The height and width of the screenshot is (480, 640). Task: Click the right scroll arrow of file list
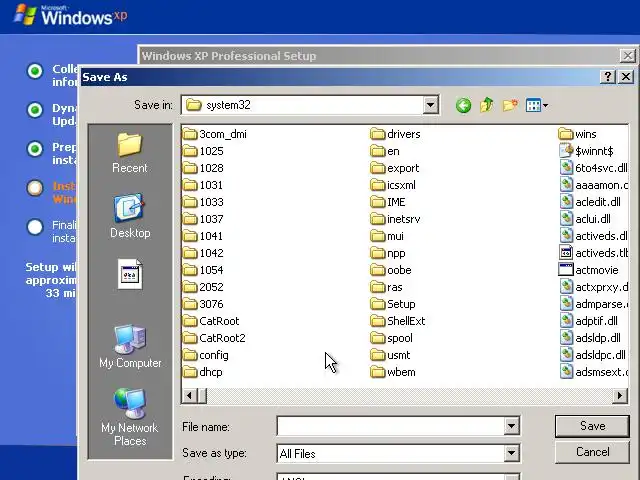620,396
